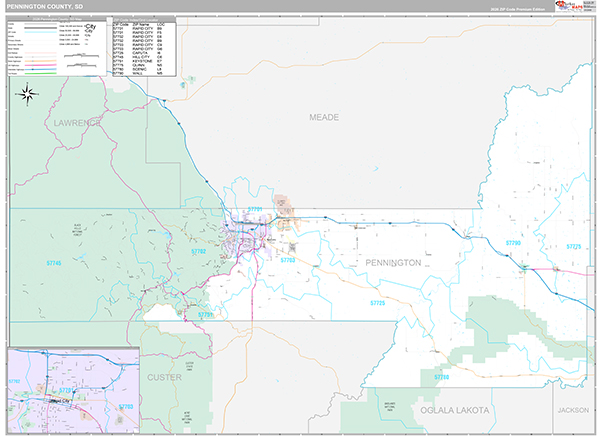Click the MEADE county label
Viewport: 600px width, 436px height.
tap(323, 117)
